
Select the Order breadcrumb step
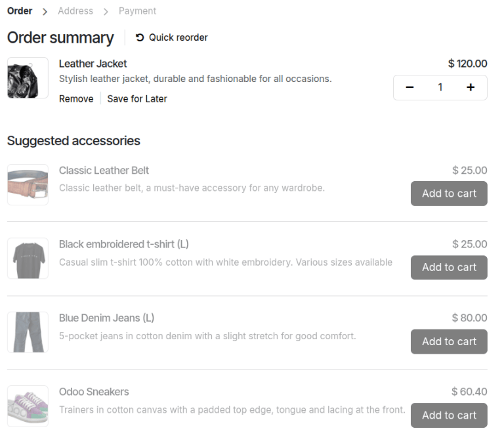pos(20,11)
